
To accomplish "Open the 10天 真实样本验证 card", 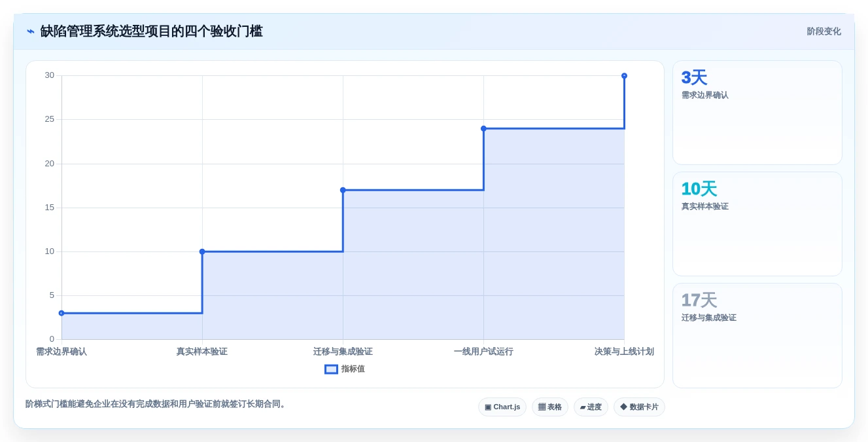I will pyautogui.click(x=757, y=224).
